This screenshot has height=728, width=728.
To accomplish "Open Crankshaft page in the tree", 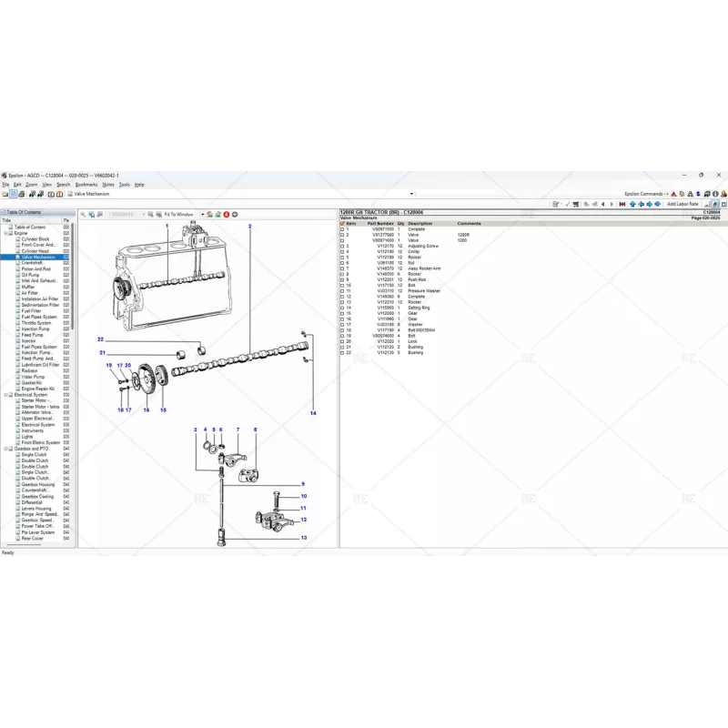I will [38, 263].
